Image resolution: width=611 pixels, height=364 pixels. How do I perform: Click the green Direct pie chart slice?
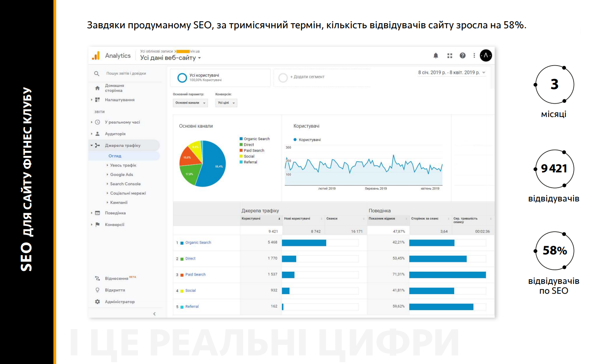pyautogui.click(x=191, y=174)
